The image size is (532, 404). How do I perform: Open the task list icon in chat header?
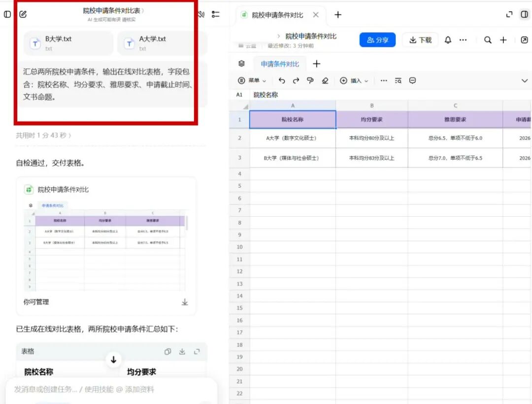tap(215, 14)
